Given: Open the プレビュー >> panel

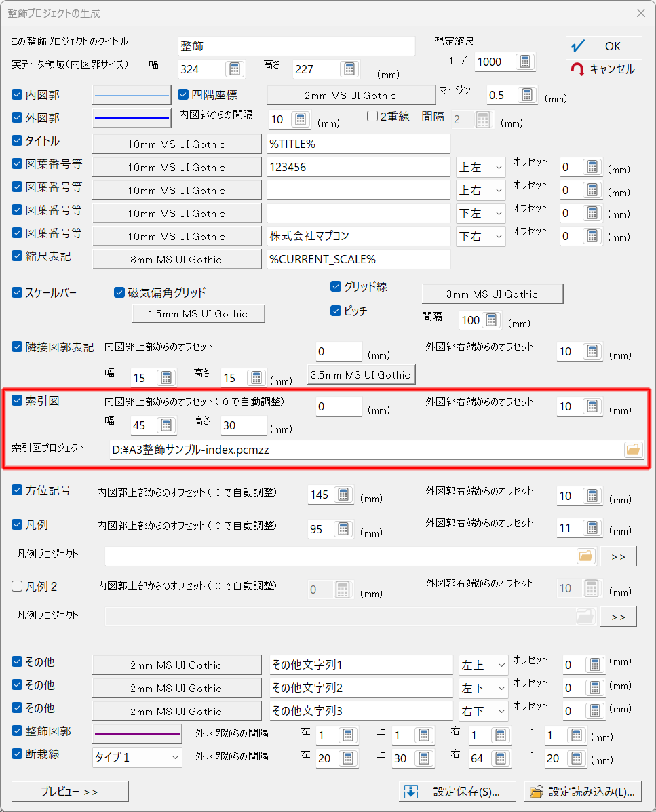Looking at the screenshot, I should [70, 792].
